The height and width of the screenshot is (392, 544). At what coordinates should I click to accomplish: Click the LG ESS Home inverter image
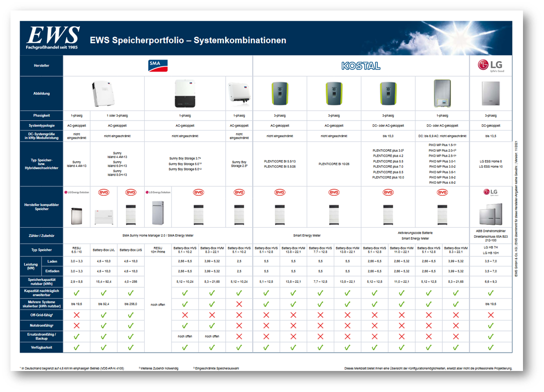[490, 94]
